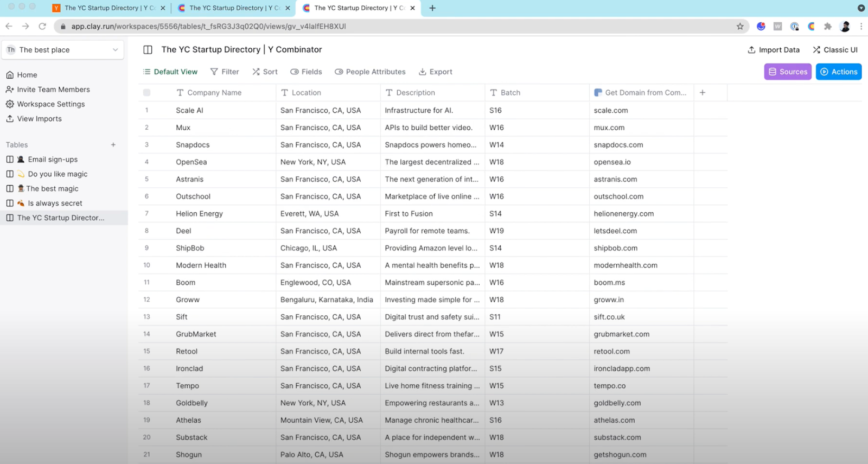
Task: Open the Sort option
Action: coord(265,72)
